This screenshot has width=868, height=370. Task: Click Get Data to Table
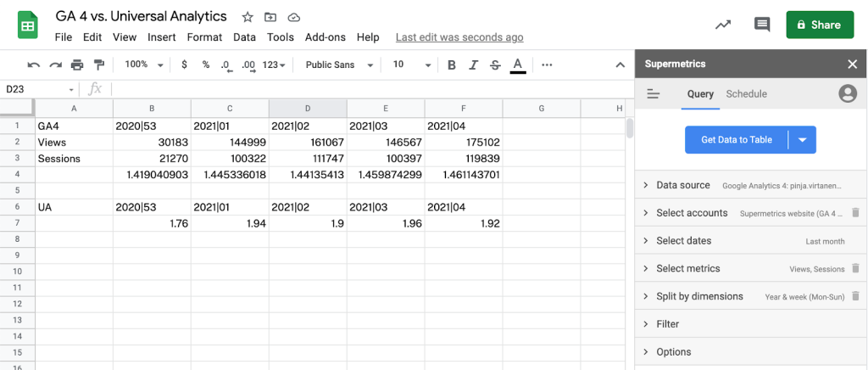click(x=737, y=140)
